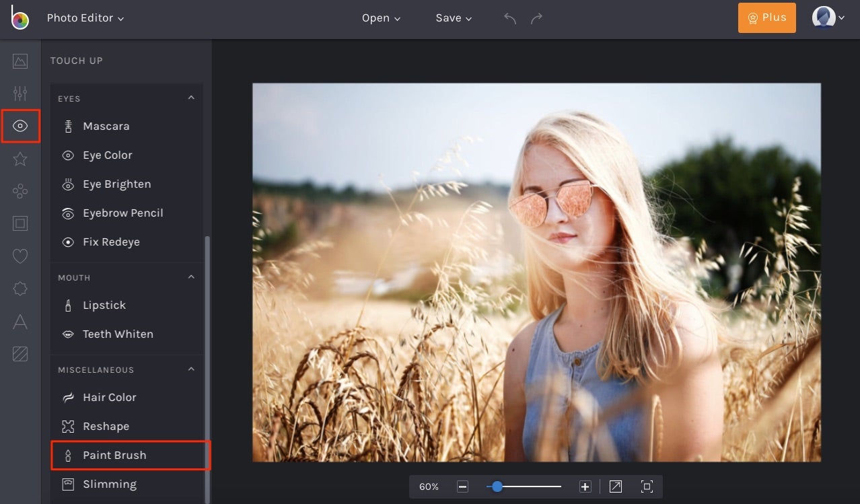This screenshot has width=860, height=504.
Task: Click the fit-to-screen icon
Action: 646,486
